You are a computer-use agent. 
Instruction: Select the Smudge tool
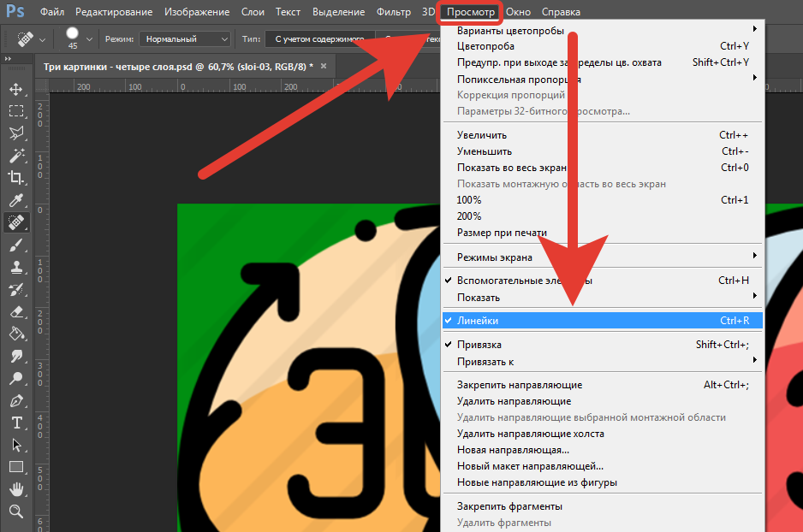(x=16, y=356)
